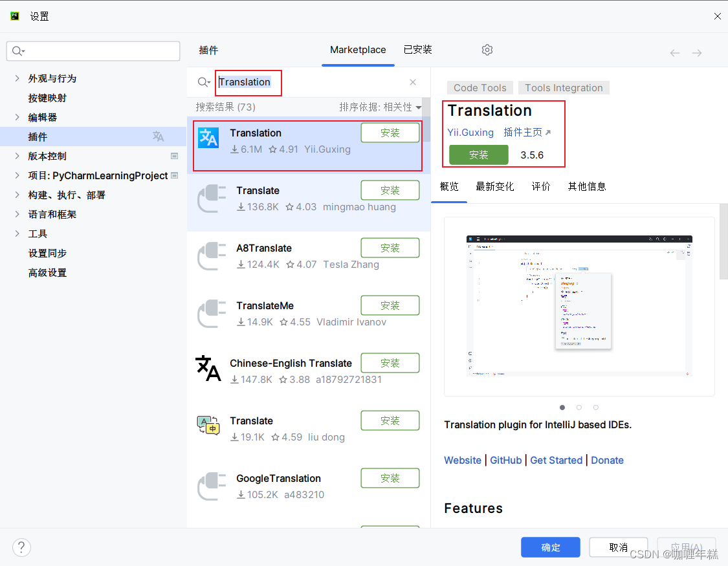Open the 排序依据: 相关性 sort dropdown
The width and height of the screenshot is (728, 566).
(381, 107)
